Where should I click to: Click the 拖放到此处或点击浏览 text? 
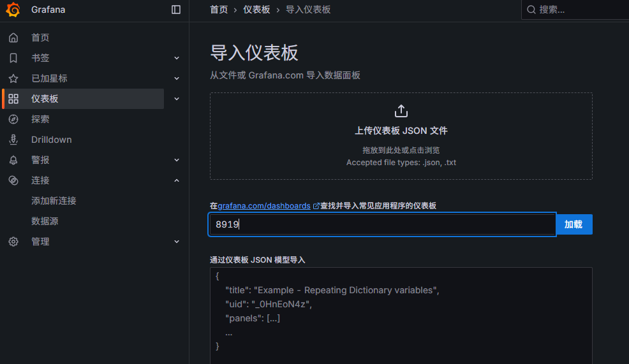pyautogui.click(x=401, y=150)
